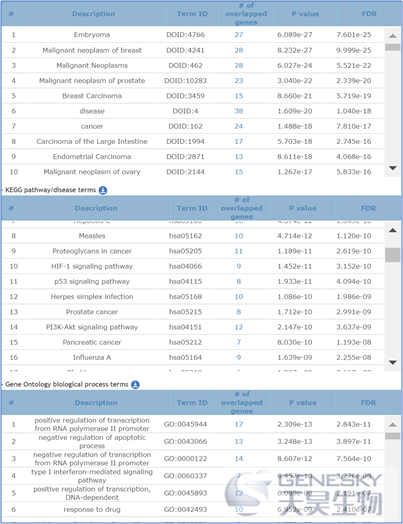The width and height of the screenshot is (403, 524).
Task: Open 8 overlapped genes for Prostate cancer
Action: click(239, 312)
